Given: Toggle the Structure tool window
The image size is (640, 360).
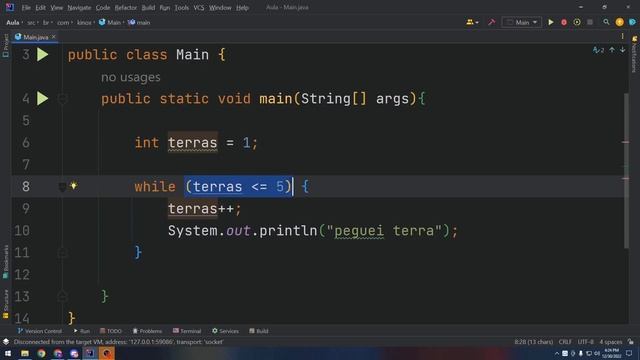Looking at the screenshot, I should click(6, 304).
